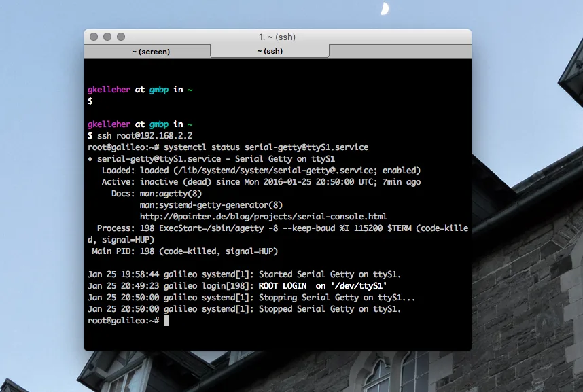Click the moon on the desktop wallpaper

click(x=385, y=9)
